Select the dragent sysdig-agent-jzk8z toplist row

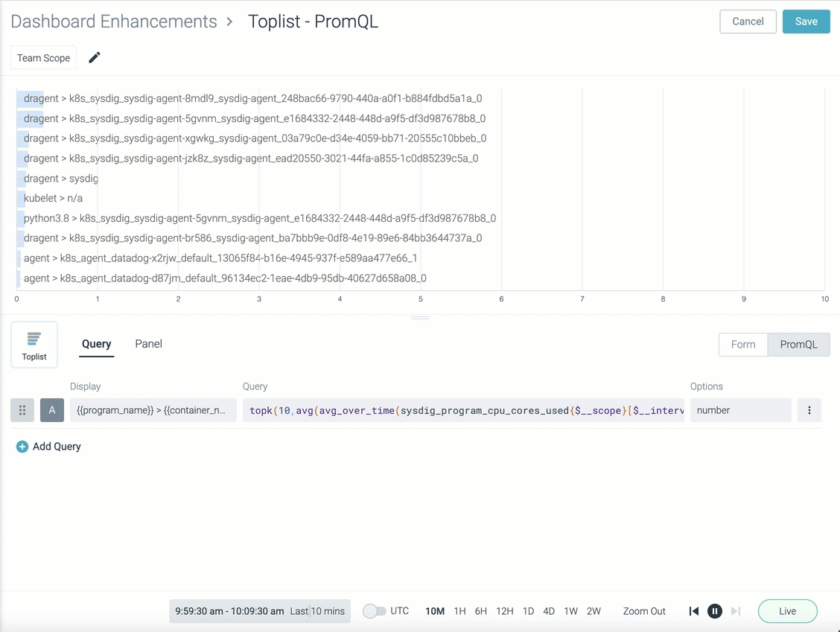pyautogui.click(x=251, y=159)
